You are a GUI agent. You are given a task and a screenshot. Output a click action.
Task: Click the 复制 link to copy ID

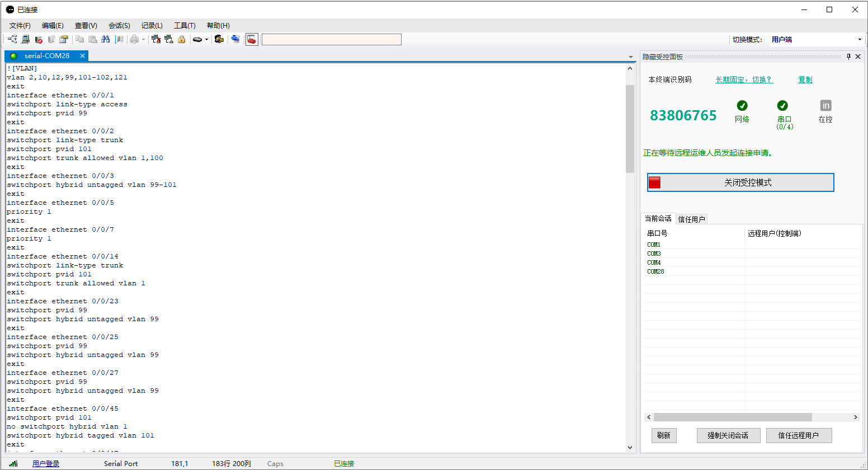tap(805, 79)
